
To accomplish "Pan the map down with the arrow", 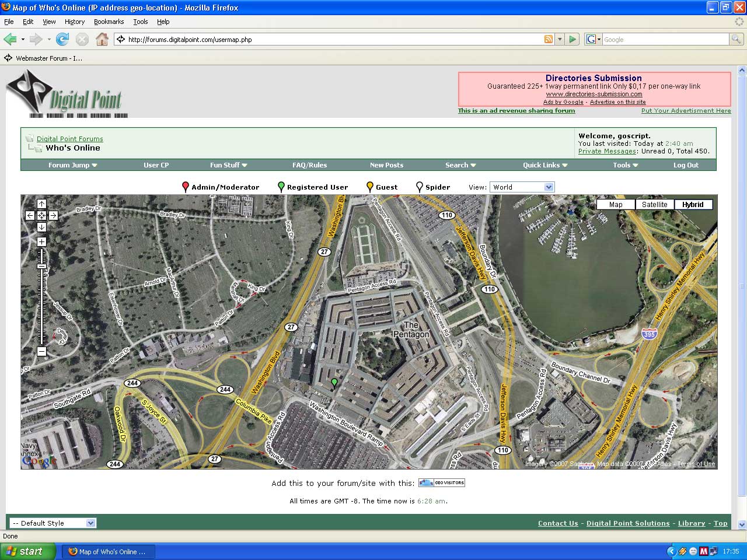I will point(41,227).
